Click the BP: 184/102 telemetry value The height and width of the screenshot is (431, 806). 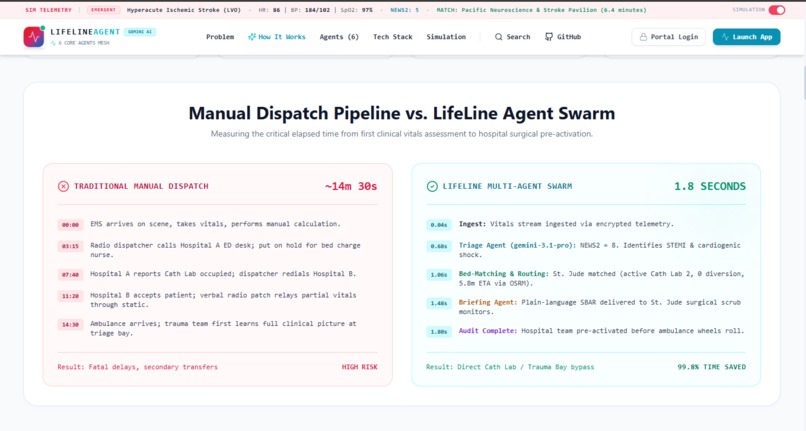pyautogui.click(x=309, y=10)
